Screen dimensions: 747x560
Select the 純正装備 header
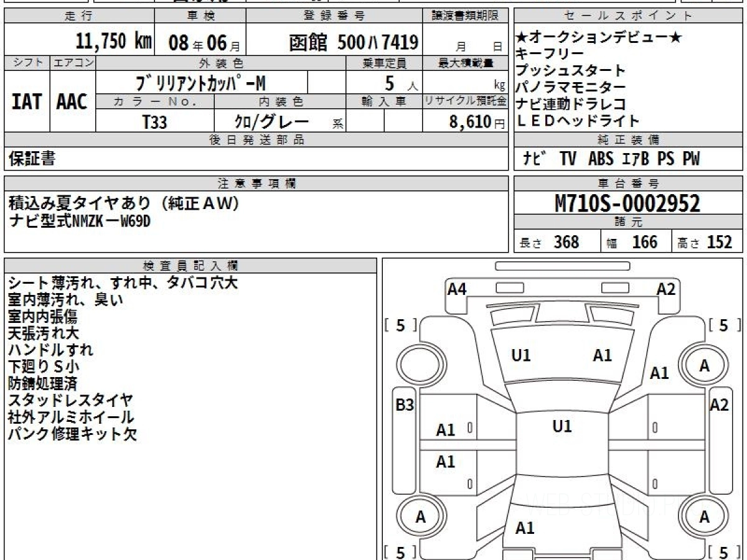click(628, 140)
